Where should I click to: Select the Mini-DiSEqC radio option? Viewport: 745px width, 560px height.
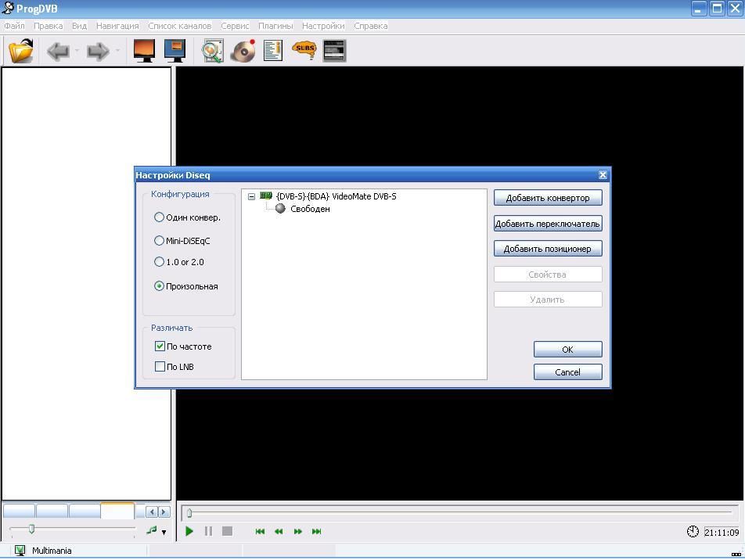click(x=160, y=241)
